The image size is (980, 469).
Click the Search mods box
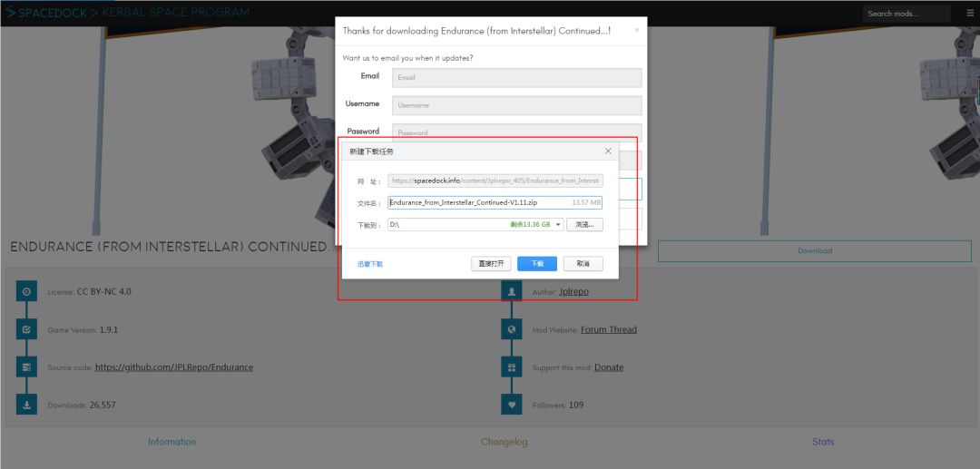point(906,14)
